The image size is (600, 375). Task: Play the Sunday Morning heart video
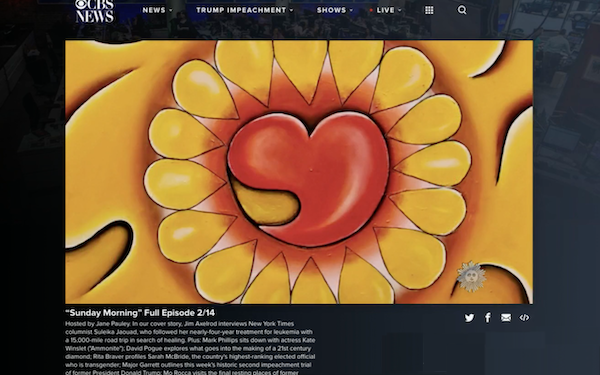(x=299, y=172)
